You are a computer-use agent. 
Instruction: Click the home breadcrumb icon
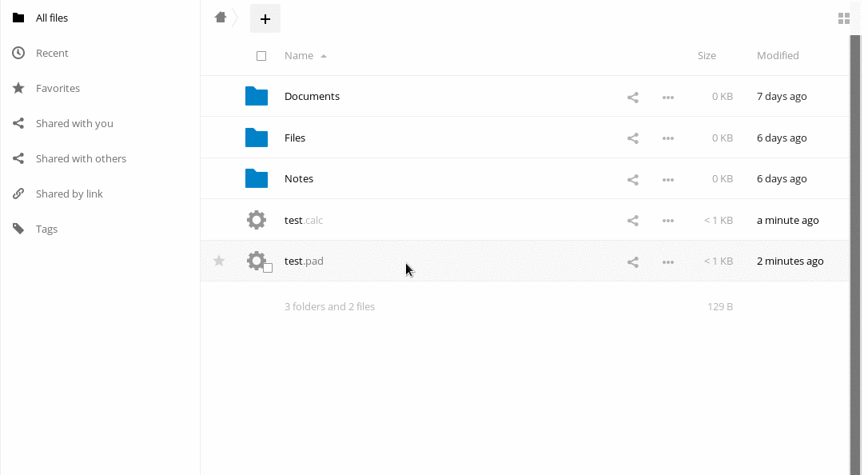pos(221,18)
